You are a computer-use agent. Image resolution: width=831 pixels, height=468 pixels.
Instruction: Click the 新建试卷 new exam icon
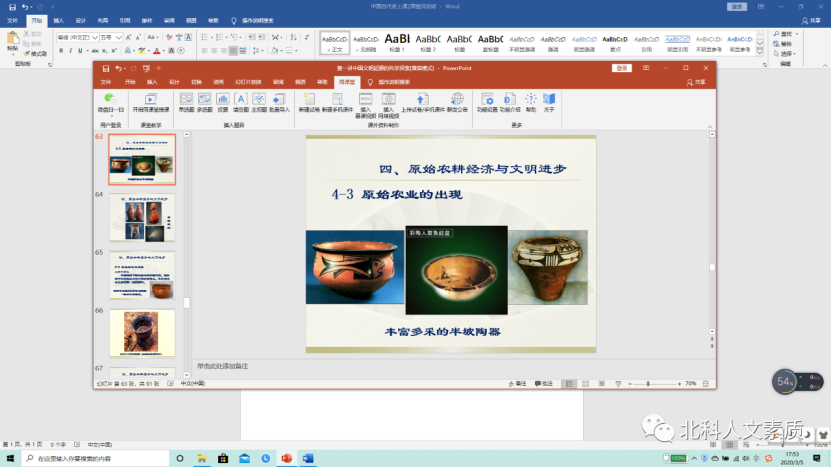click(x=309, y=100)
